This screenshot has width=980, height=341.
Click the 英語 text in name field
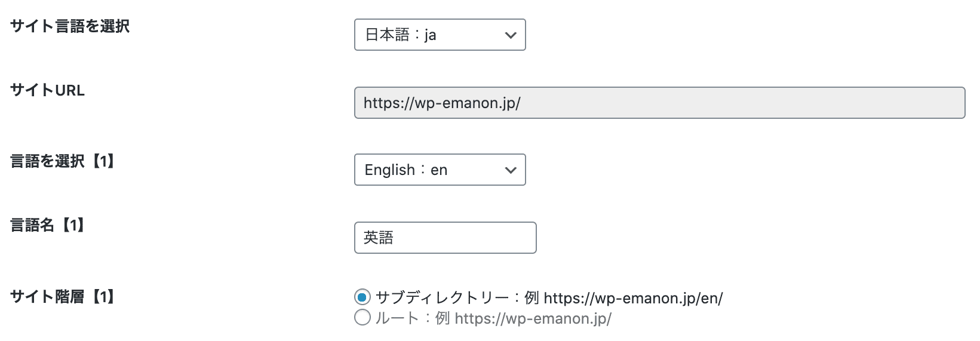(378, 238)
